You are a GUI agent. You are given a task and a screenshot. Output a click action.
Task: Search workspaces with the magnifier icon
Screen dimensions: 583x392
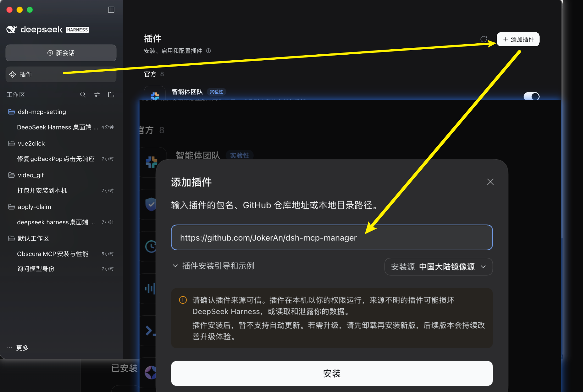coord(83,95)
